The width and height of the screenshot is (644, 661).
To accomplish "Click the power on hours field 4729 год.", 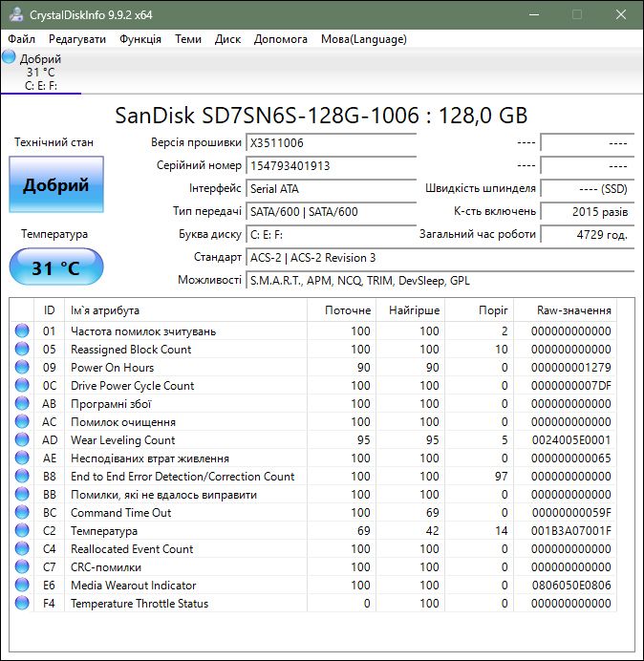I will pyautogui.click(x=587, y=234).
